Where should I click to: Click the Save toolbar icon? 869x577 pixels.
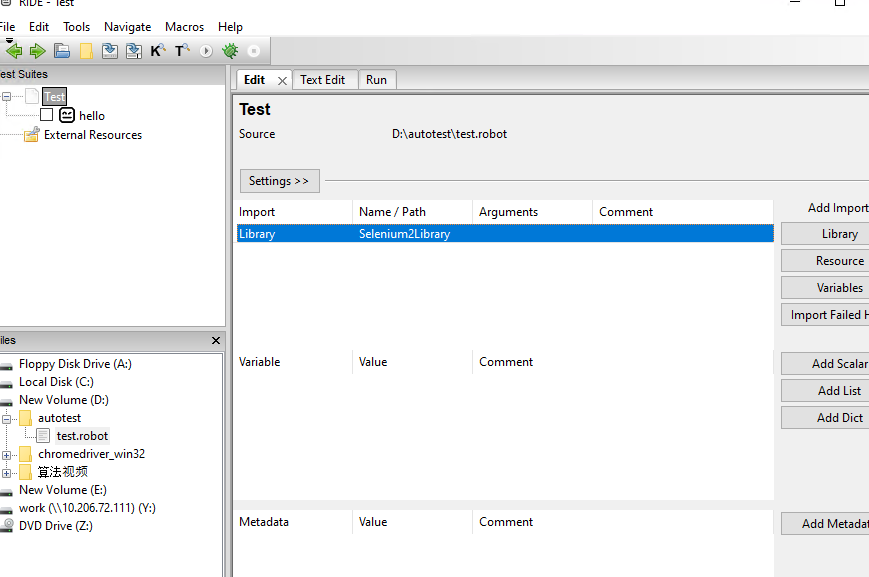click(110, 51)
